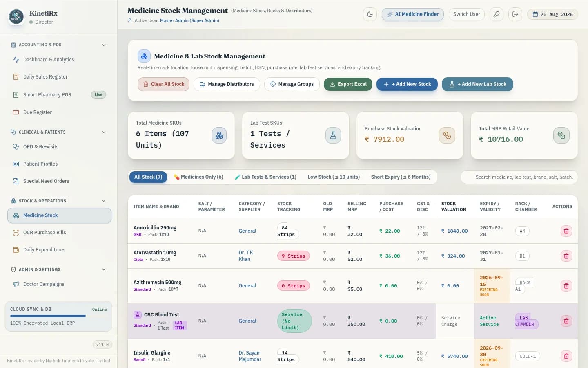This screenshot has height=368, width=588.
Task: Switch to Medicines Only (6) tab
Action: (198, 177)
